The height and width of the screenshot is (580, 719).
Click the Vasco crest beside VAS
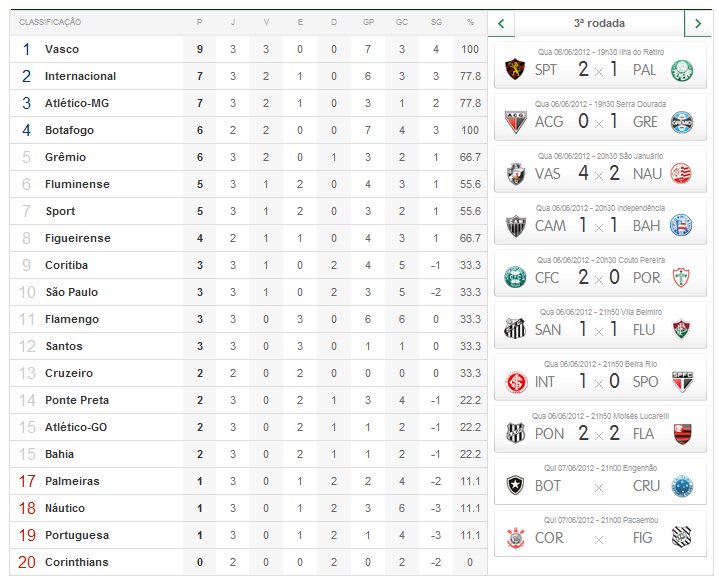tap(516, 173)
